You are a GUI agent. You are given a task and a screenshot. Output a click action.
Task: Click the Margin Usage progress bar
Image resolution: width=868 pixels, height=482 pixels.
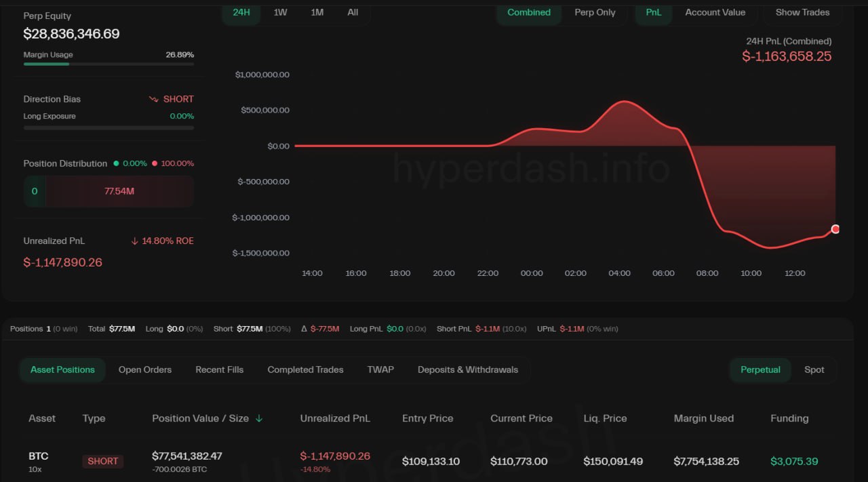(108, 64)
